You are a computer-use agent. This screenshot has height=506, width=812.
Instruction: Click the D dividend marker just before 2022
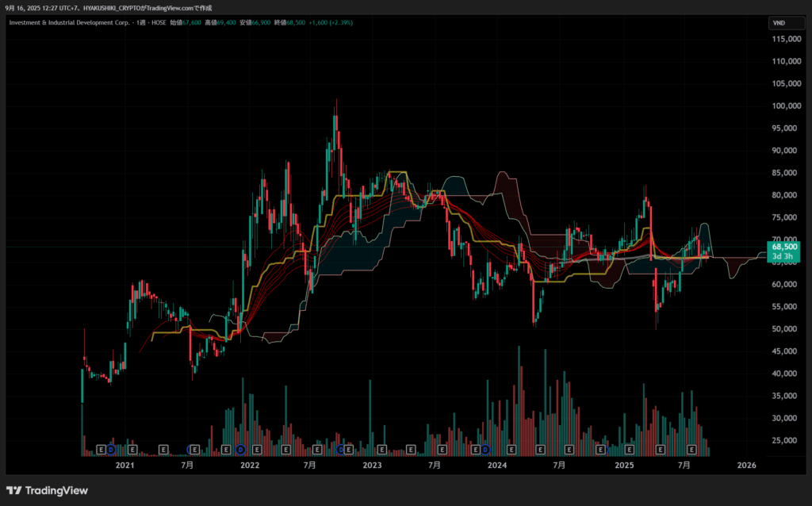click(240, 450)
